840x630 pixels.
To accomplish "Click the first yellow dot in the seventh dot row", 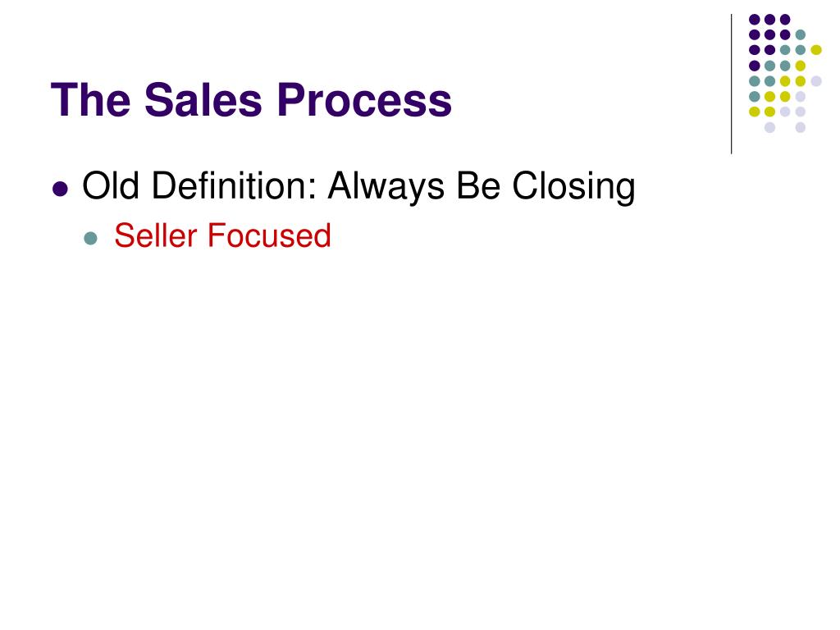I will tap(755, 112).
